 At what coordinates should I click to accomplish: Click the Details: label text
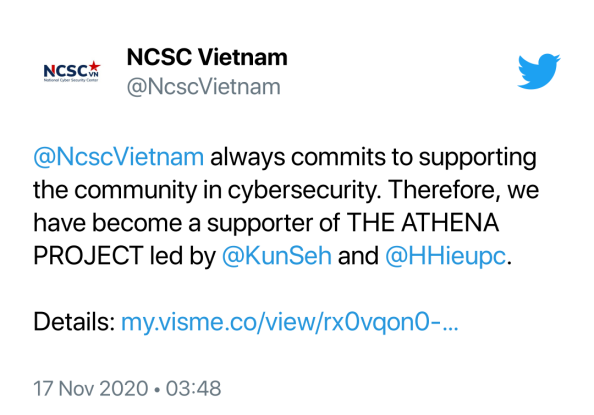[x=74, y=322]
